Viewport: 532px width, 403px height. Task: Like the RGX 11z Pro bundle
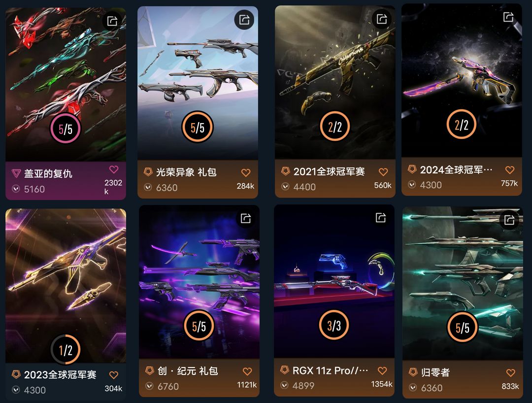click(382, 371)
